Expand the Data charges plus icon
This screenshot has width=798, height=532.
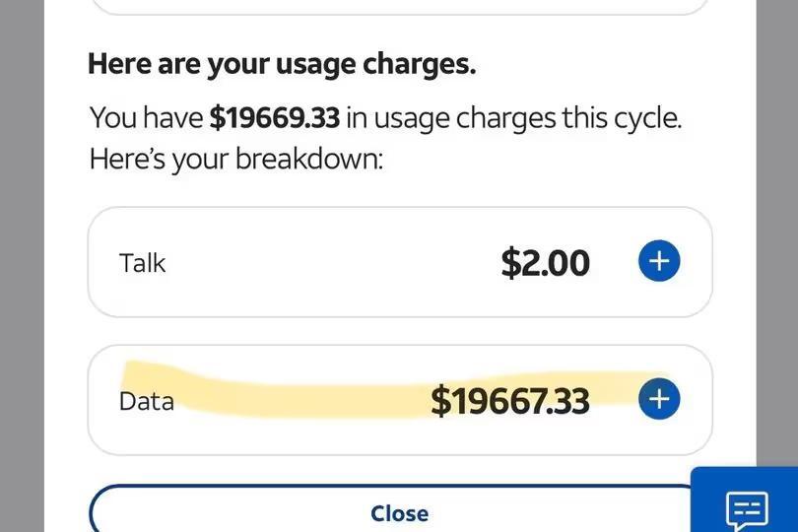[659, 399]
